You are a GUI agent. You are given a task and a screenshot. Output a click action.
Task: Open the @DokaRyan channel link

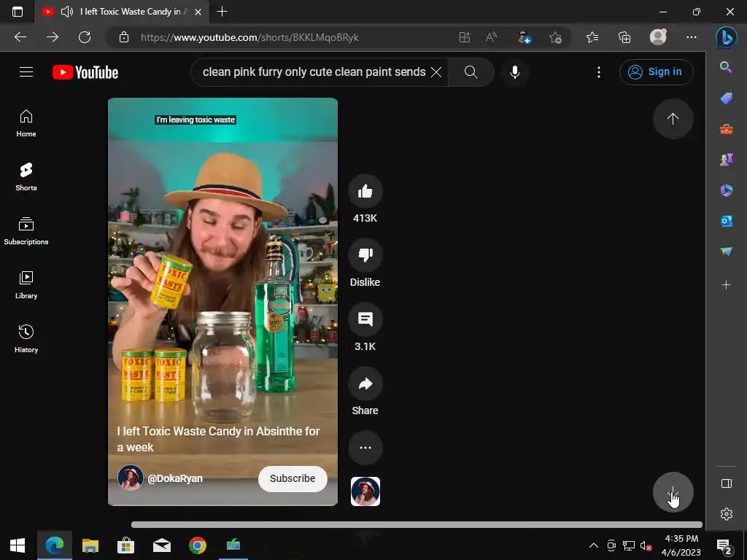(175, 478)
